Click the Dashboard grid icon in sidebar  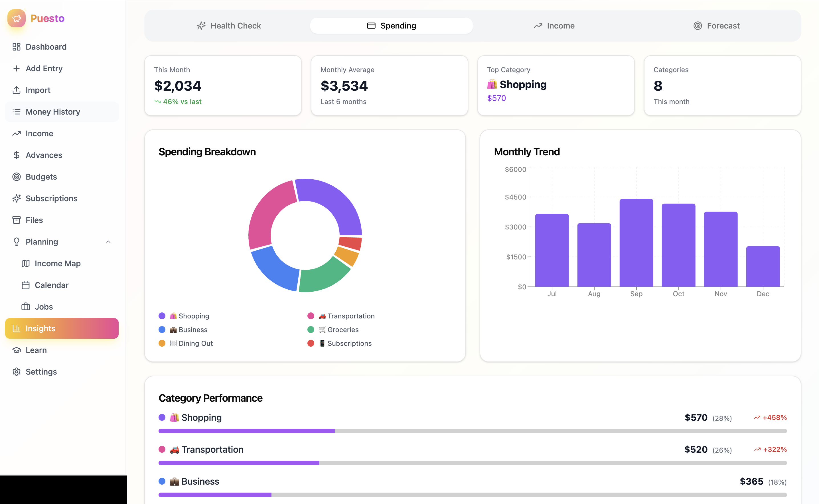16,47
